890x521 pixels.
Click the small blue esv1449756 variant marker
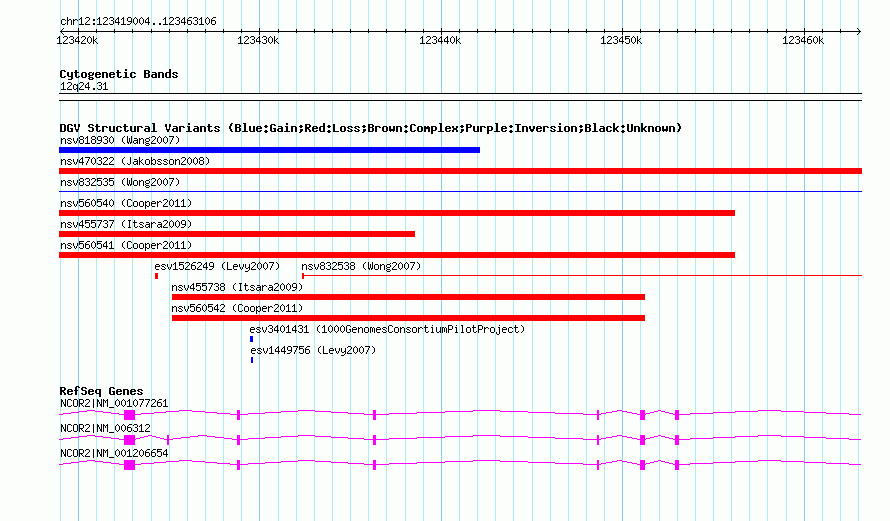click(x=252, y=360)
